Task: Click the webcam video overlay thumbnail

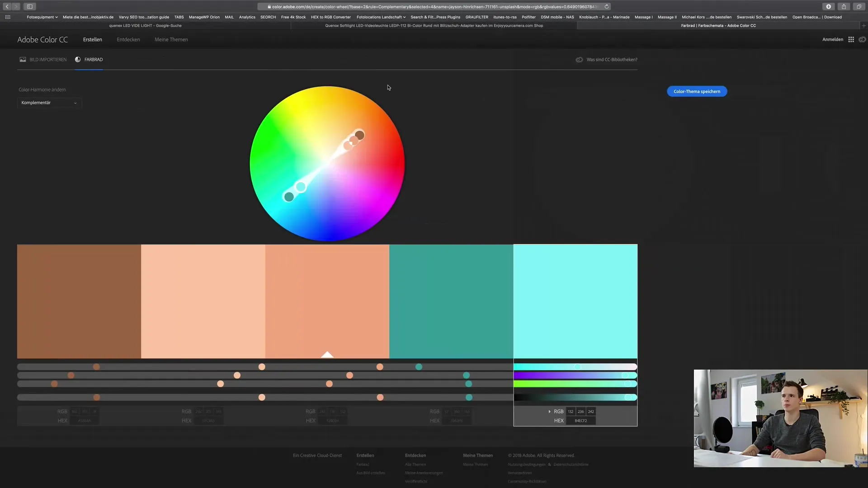Action: click(x=781, y=418)
